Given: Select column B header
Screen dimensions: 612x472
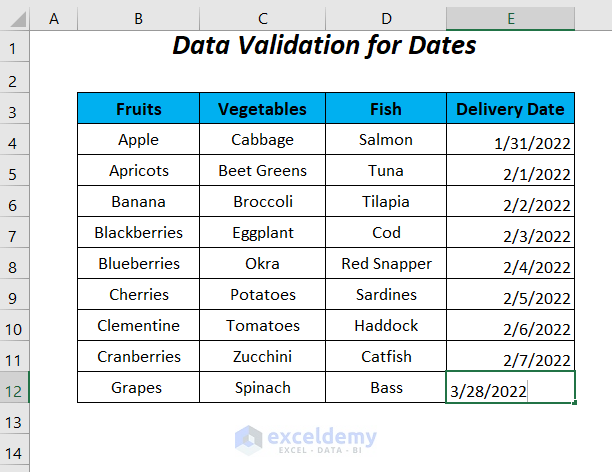Looking at the screenshot, I should tap(138, 18).
